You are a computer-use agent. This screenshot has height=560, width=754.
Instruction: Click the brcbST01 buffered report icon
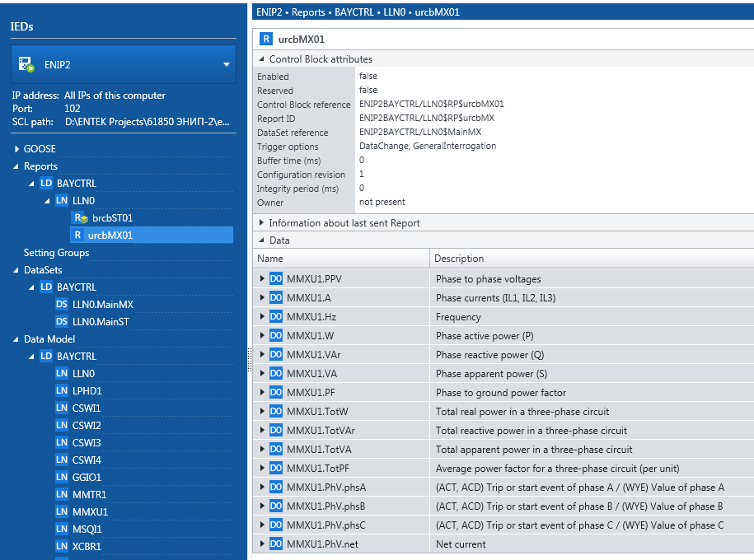coord(80,218)
